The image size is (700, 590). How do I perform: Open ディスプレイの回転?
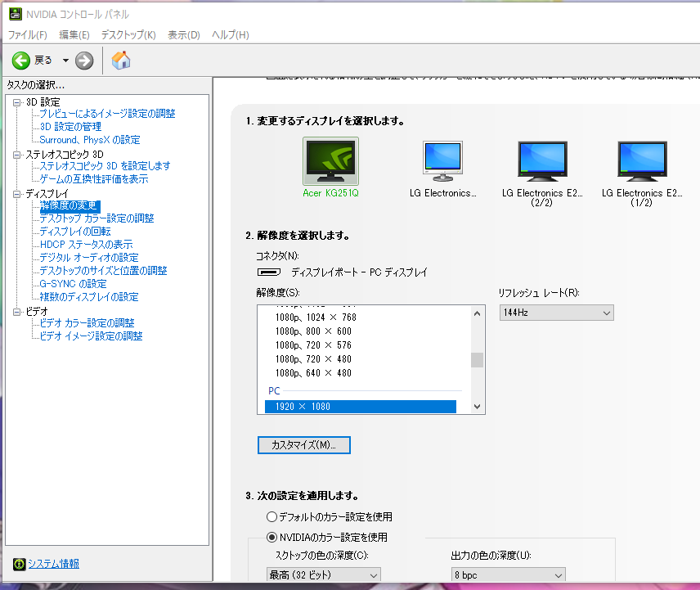75,232
